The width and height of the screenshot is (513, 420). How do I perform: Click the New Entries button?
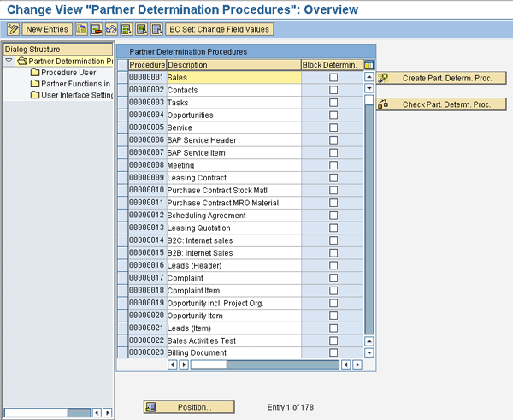47,29
